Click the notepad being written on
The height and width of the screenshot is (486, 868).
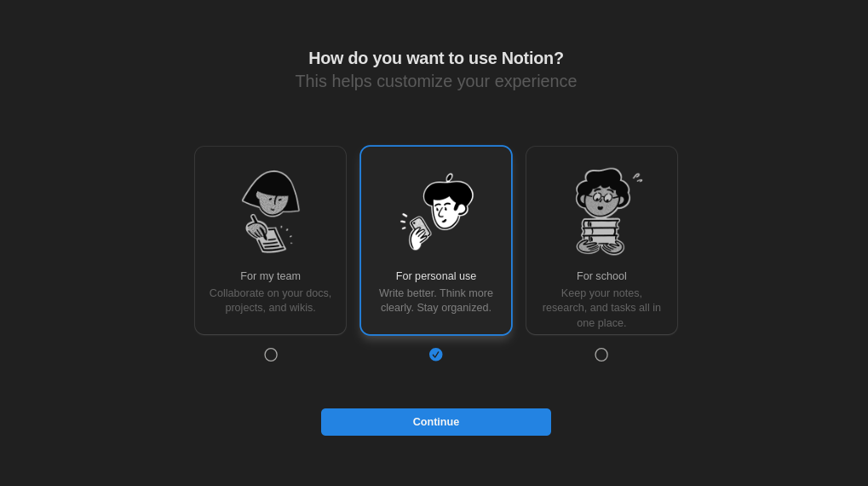271,240
